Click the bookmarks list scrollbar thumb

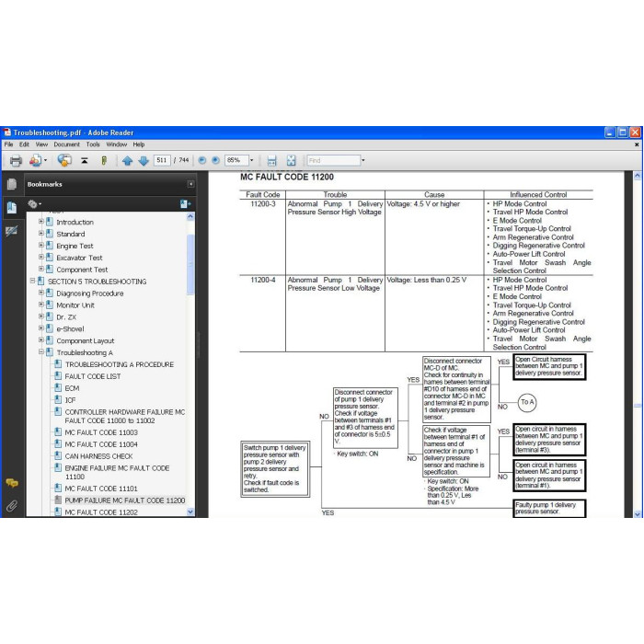tap(190, 264)
